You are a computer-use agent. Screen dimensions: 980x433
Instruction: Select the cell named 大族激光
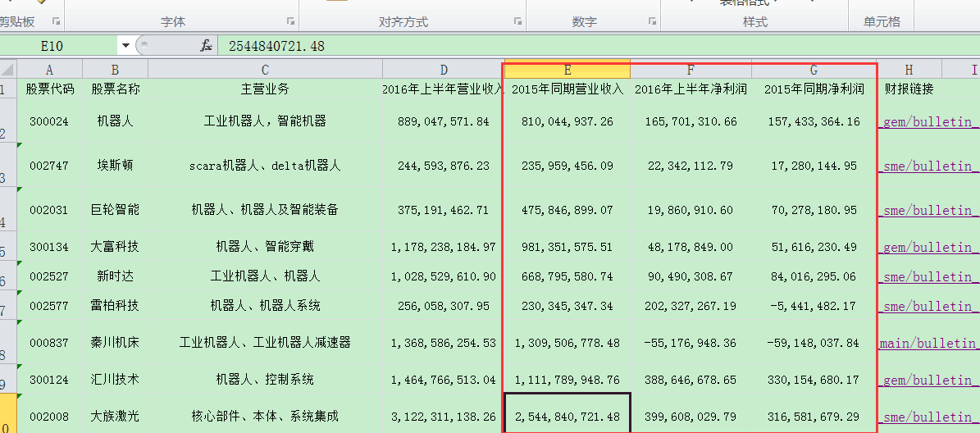pyautogui.click(x=115, y=416)
